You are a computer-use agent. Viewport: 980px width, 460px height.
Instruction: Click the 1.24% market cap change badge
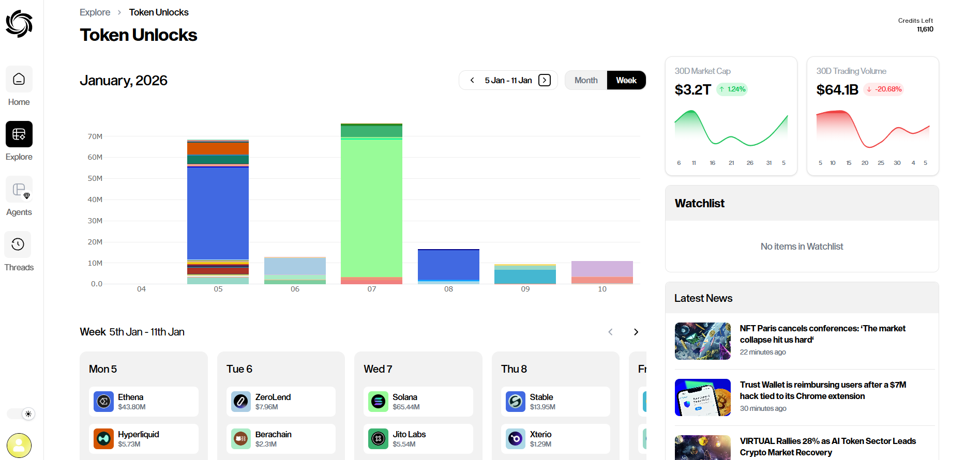[x=732, y=89]
